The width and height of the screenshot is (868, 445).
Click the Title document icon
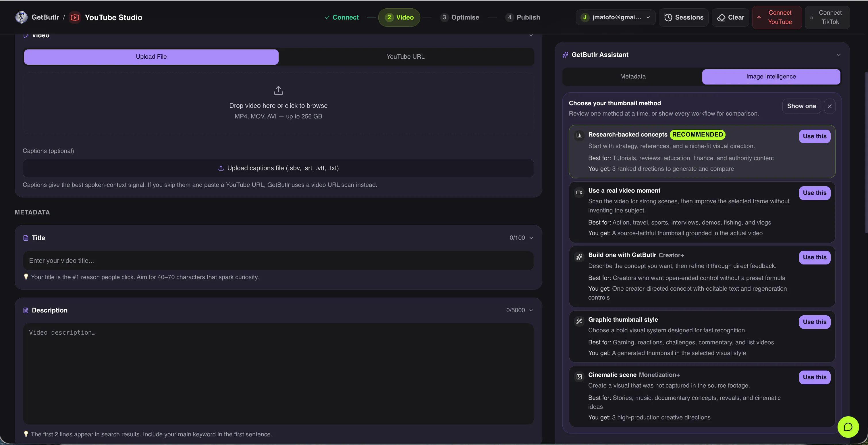click(26, 238)
